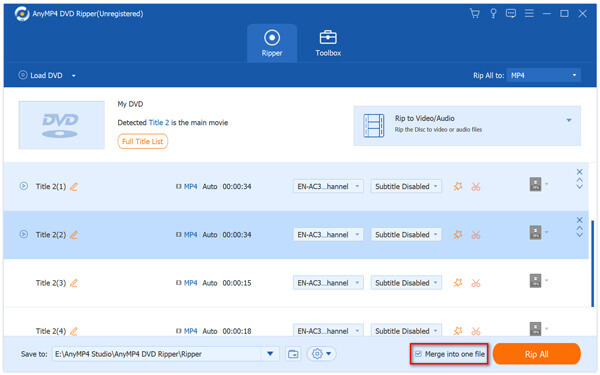The image size is (600, 375).
Task: Move Title 2(1) down with arrow
Action: 580,187
